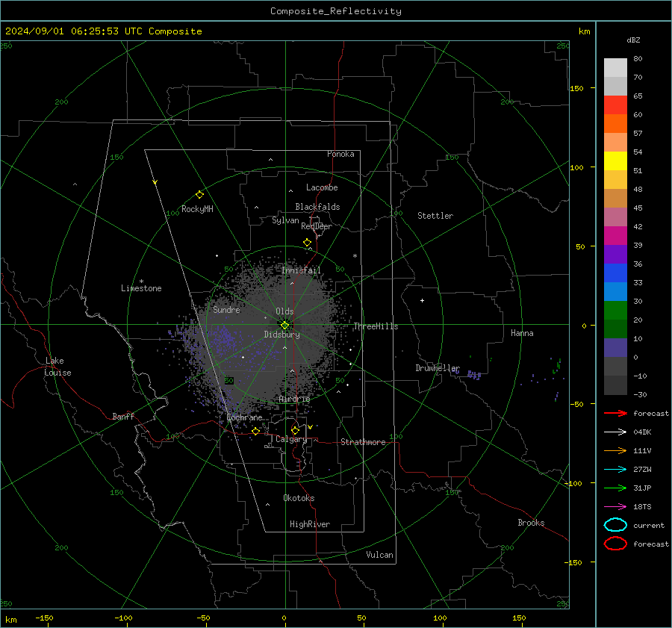Click the cyan current ellipse icon
Screen dimensions: 672x628
pos(615,525)
